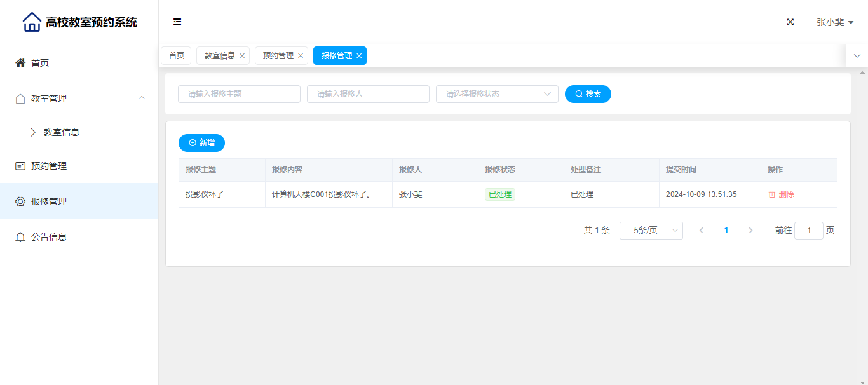Delete the 投影仪坏了 repair record
The width and height of the screenshot is (868, 385).
pyautogui.click(x=781, y=194)
